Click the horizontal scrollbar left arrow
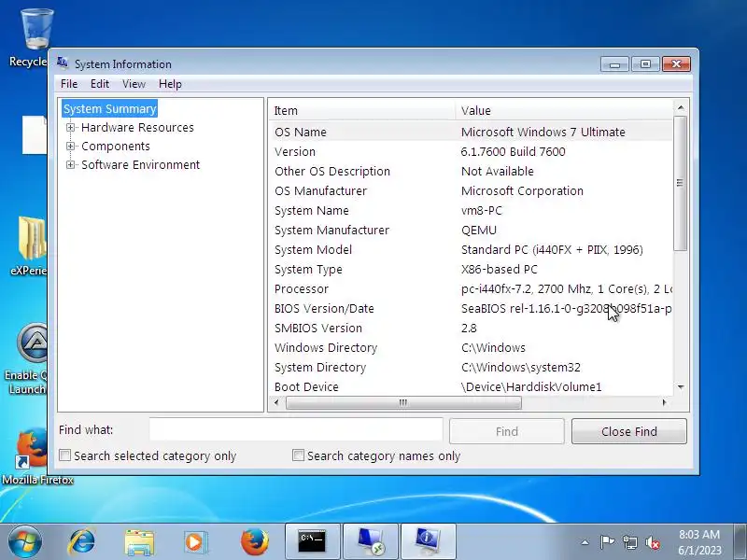Viewport: 747px width, 560px height. [276, 402]
